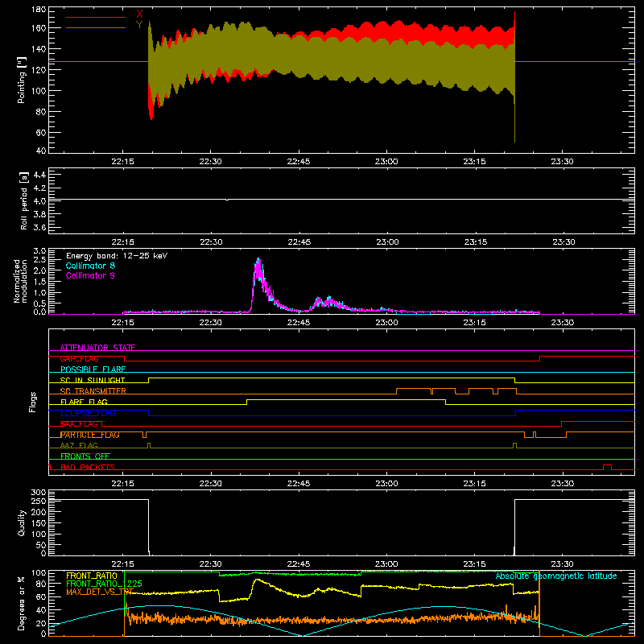
Task: Click the 'Quality' vertical axis title
Action: 22,523
